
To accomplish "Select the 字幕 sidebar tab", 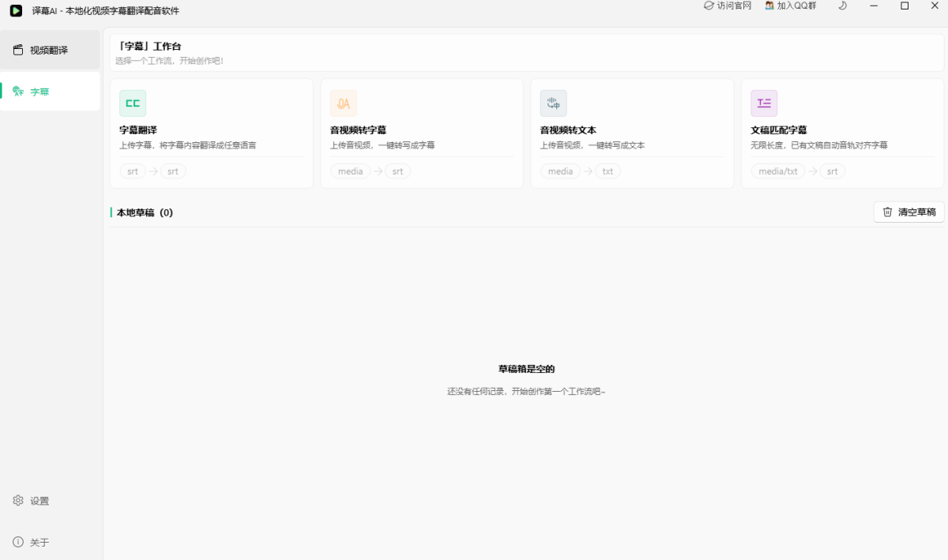I will point(51,92).
